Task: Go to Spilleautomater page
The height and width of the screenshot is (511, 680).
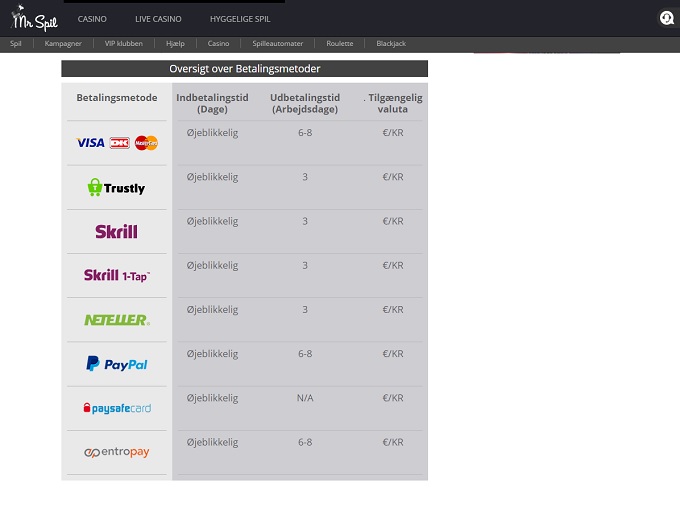Action: pos(278,44)
